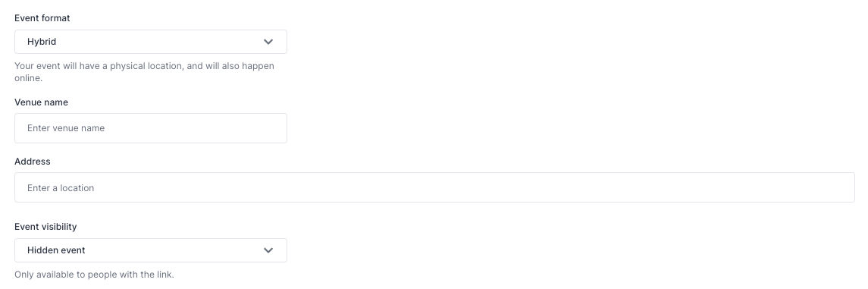This screenshot has width=868, height=289.
Task: Focus the Enter venue name input
Action: pyautogui.click(x=151, y=128)
